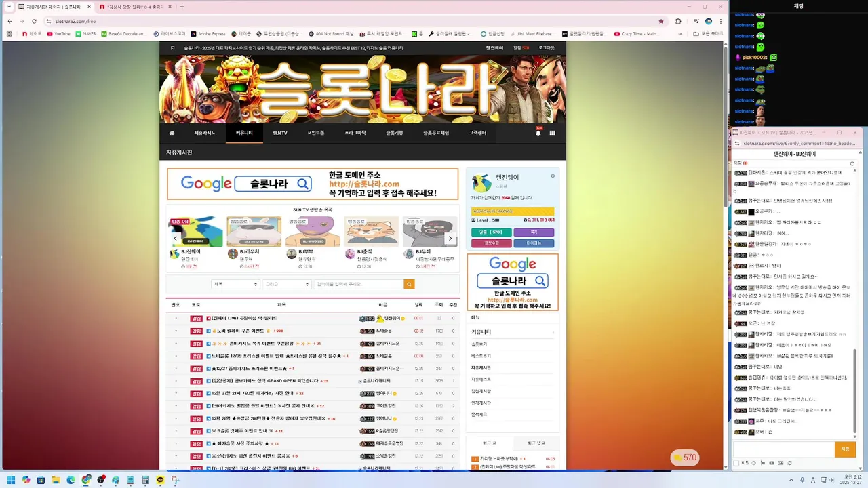This screenshot has width=868, height=488.
Task: Open the tab search dropdown in Chrome
Action: click(9, 7)
